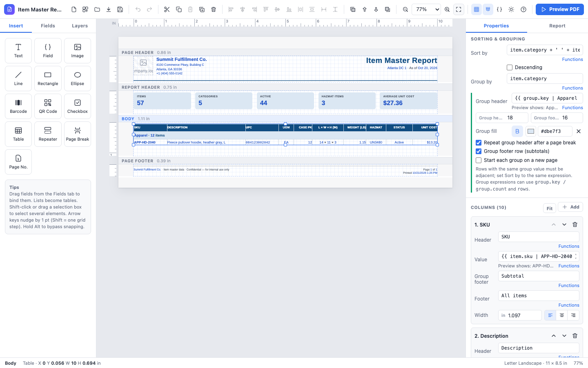Move the Description column down with chevron
Image resolution: width=588 pixels, height=368 pixels.
pos(564,336)
